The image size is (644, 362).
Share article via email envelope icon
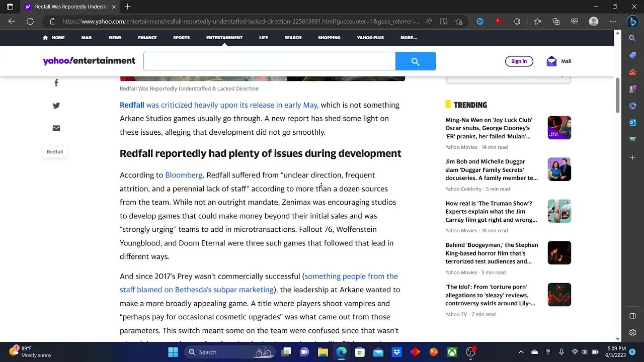pos(56,128)
